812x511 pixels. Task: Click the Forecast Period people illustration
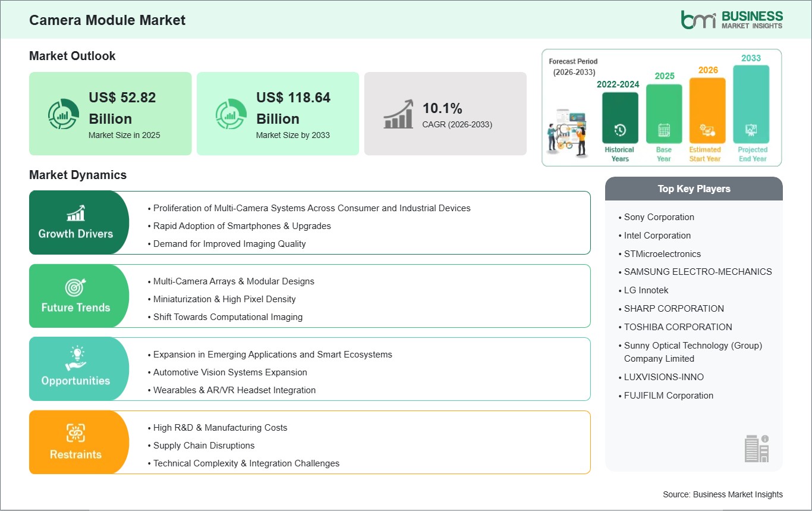tap(567, 133)
